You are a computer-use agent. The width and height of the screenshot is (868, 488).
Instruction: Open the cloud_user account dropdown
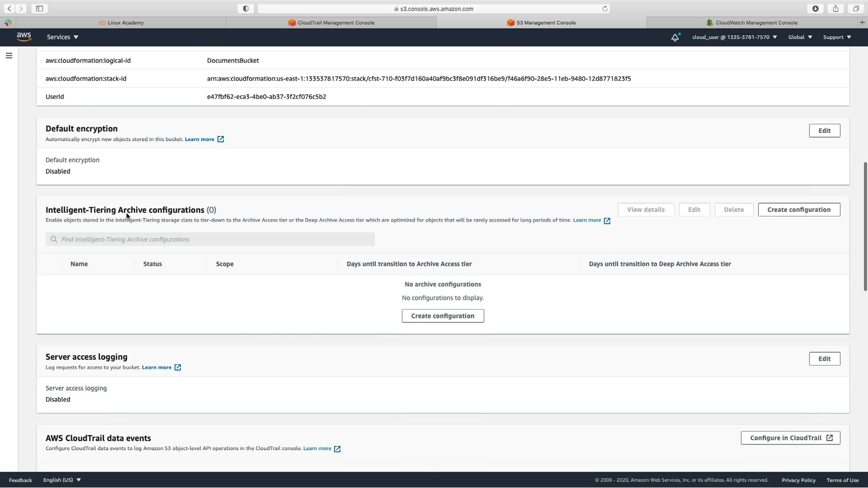(x=734, y=37)
